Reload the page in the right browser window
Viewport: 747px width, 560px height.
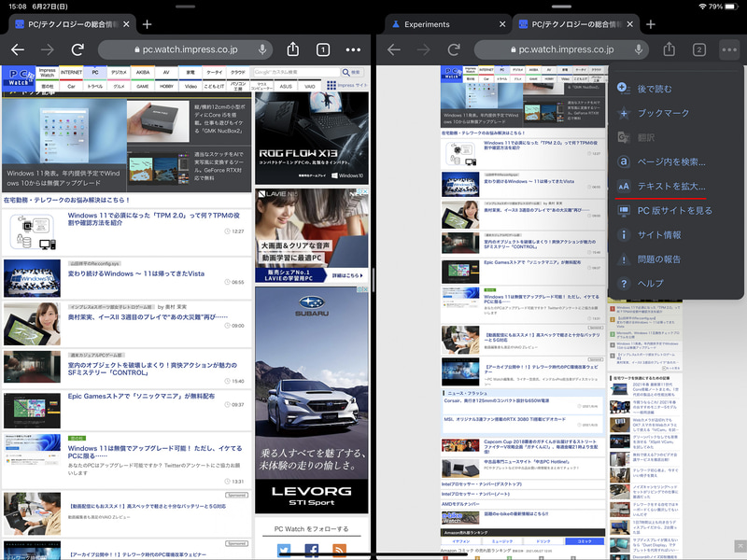[x=454, y=49]
